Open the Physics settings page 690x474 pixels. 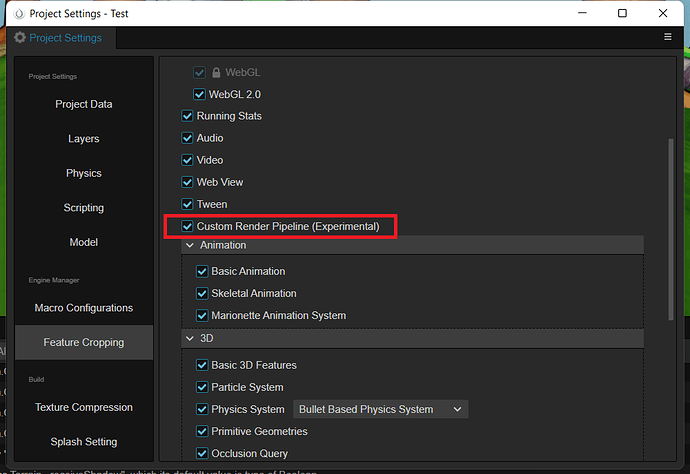[x=84, y=173]
